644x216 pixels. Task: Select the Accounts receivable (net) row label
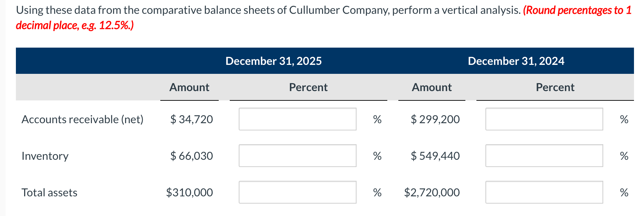pyautogui.click(x=83, y=119)
